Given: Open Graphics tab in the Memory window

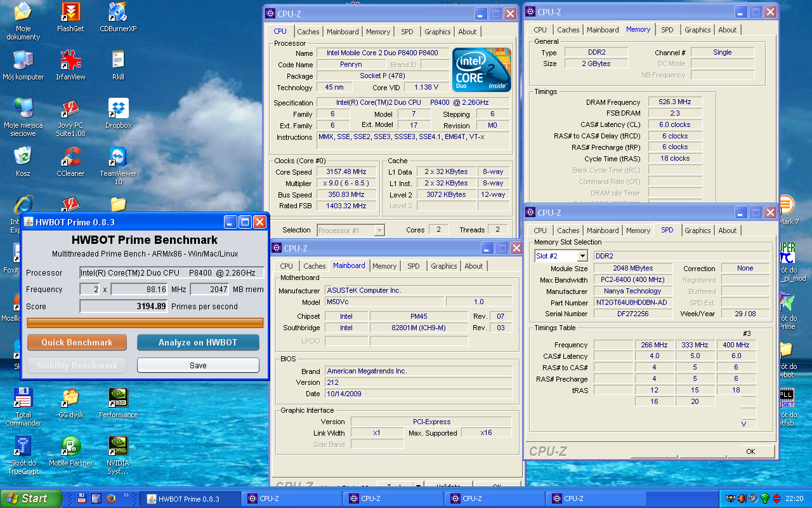Looking at the screenshot, I should [x=698, y=30].
